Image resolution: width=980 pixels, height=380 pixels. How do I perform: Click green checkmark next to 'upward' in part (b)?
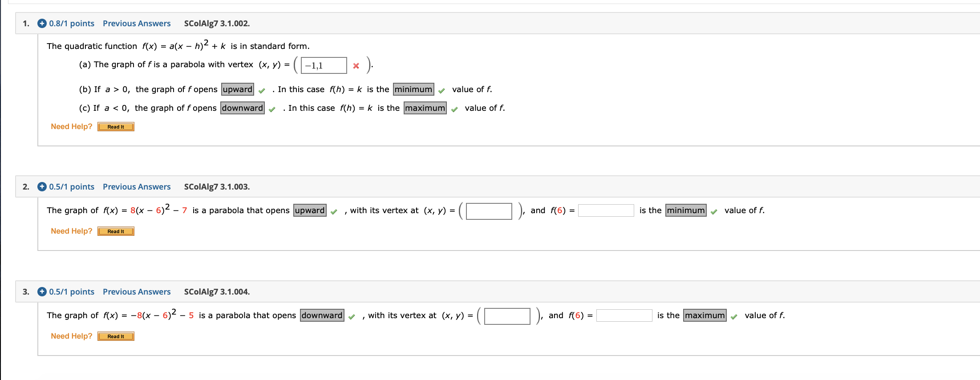(x=262, y=91)
